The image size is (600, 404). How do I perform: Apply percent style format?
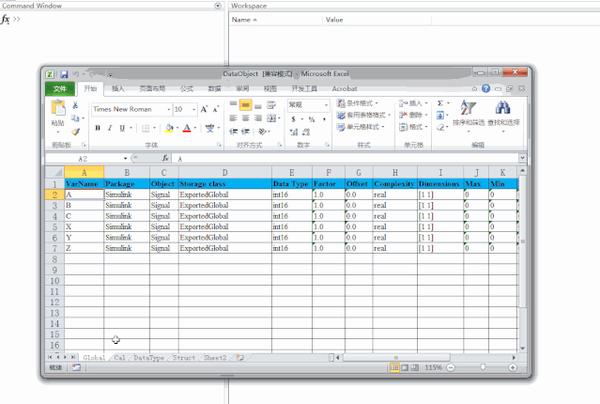[311, 119]
